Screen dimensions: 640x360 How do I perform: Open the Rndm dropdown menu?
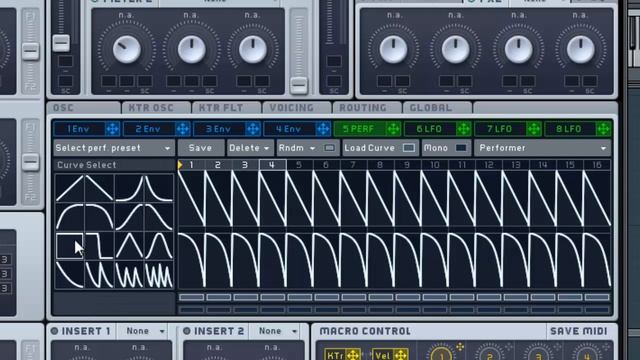297,148
